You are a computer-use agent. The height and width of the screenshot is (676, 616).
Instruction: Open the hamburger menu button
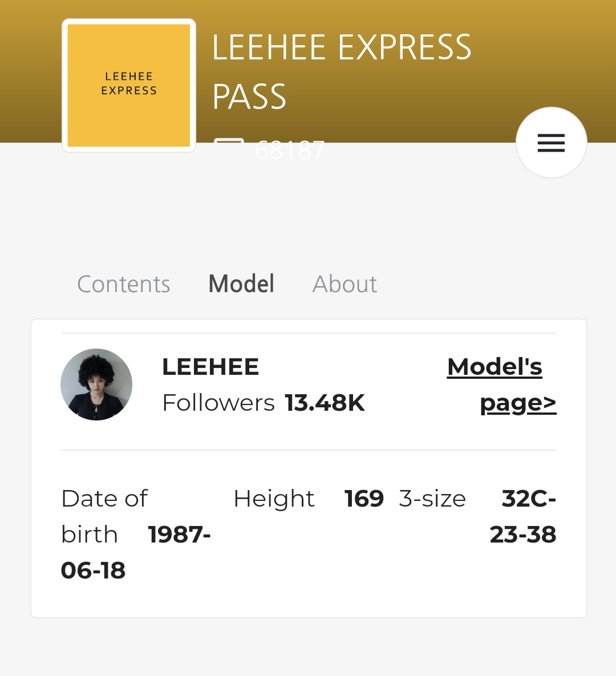click(551, 143)
